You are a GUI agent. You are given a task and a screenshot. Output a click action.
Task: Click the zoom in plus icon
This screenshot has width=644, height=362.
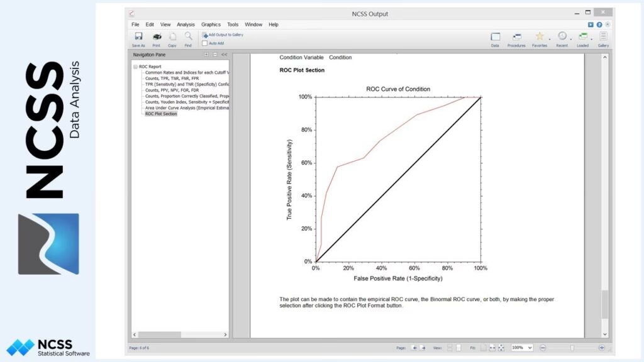tap(601, 348)
